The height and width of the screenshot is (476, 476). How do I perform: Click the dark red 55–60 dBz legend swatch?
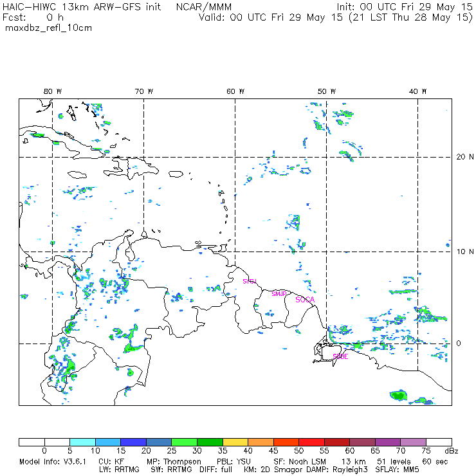coord(337,442)
